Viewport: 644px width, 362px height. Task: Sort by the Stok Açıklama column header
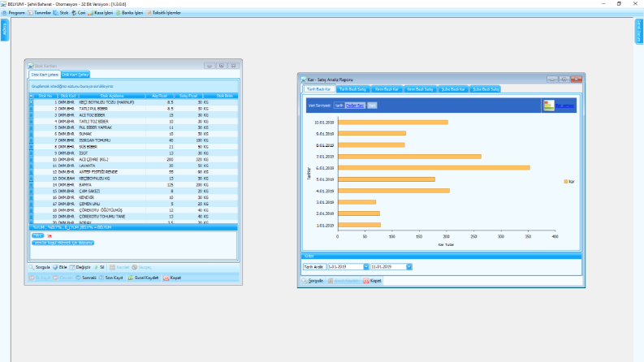112,96
